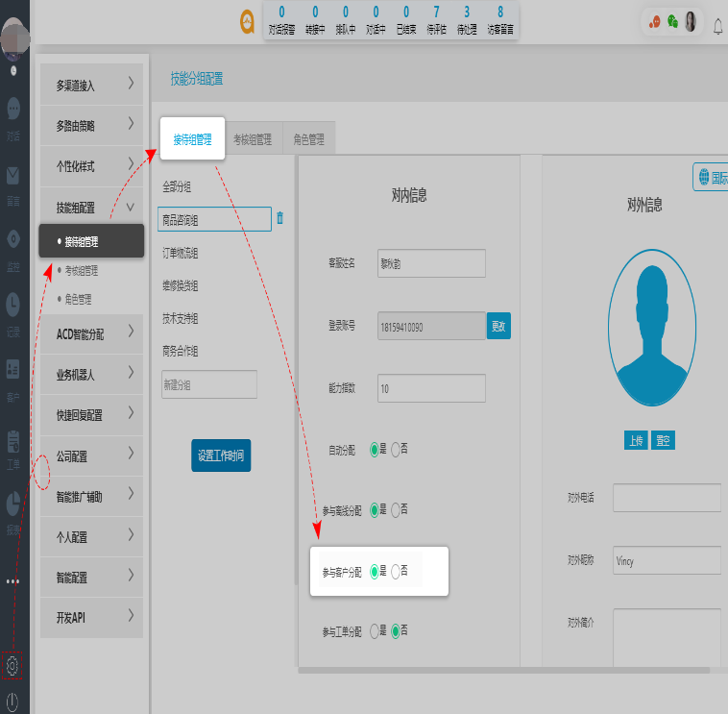Viewport: 728px width, 714px height.
Task: Click the three-dots more icon in sidebar
Action: tap(12, 581)
